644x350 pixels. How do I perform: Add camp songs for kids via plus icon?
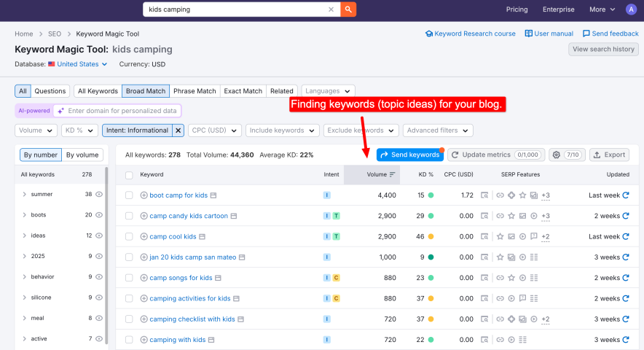[144, 278]
